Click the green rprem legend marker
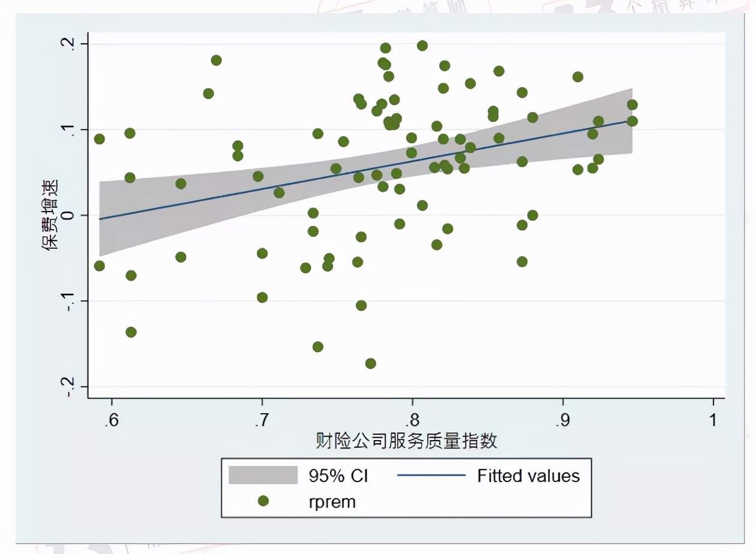The image size is (756, 554). 263,501
